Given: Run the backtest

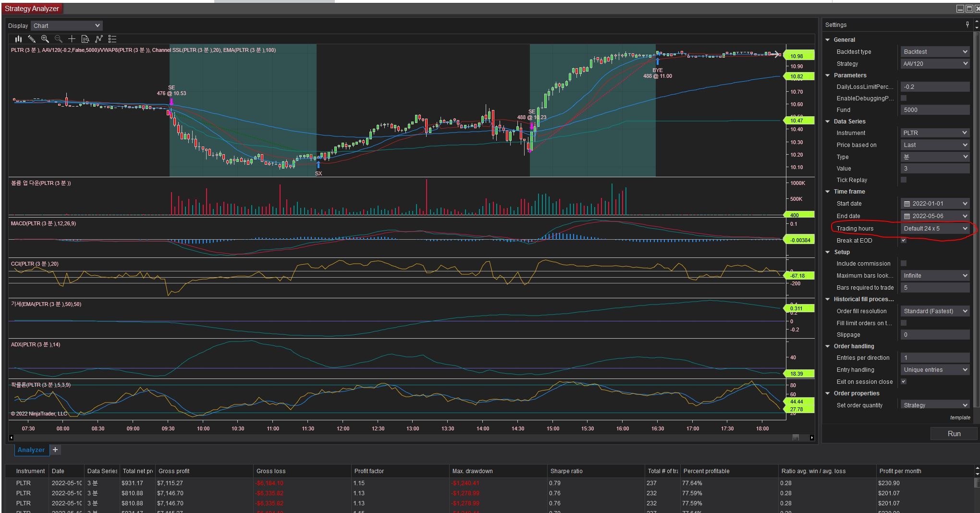Looking at the screenshot, I should (954, 433).
